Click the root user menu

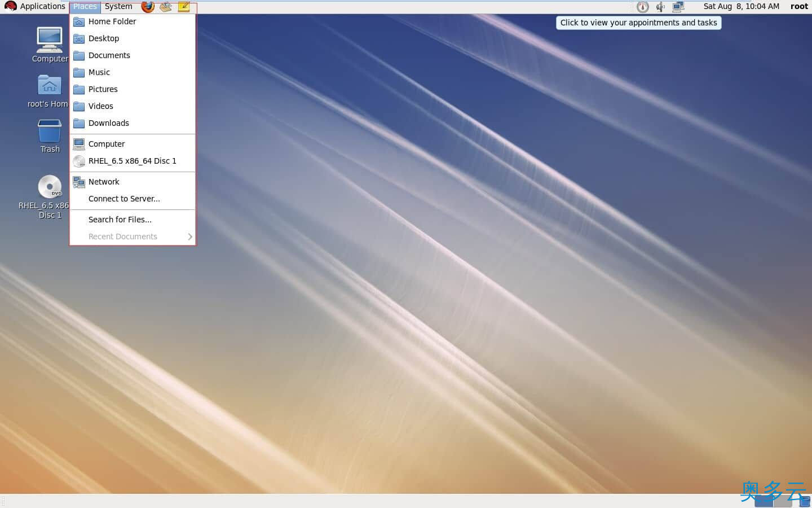click(x=799, y=6)
